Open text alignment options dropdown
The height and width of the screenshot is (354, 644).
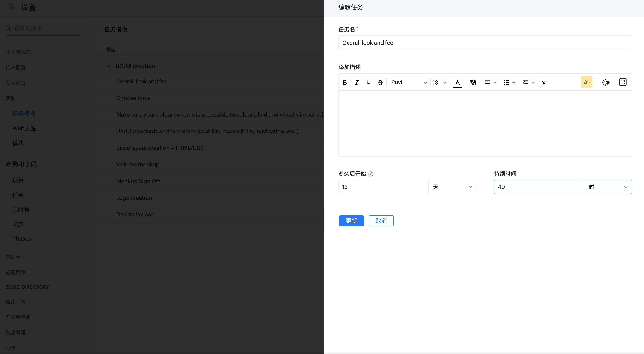coord(490,83)
